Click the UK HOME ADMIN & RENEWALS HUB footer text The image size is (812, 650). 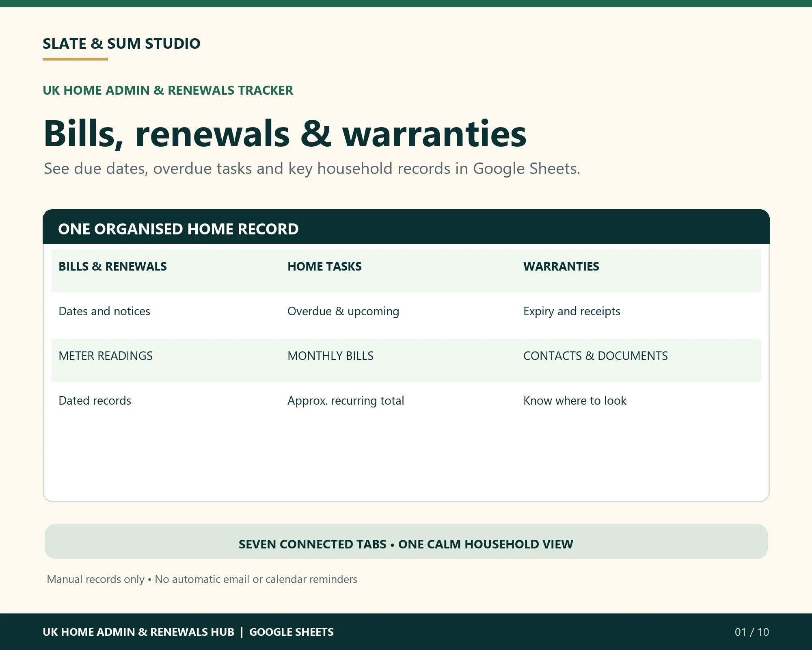(188, 632)
